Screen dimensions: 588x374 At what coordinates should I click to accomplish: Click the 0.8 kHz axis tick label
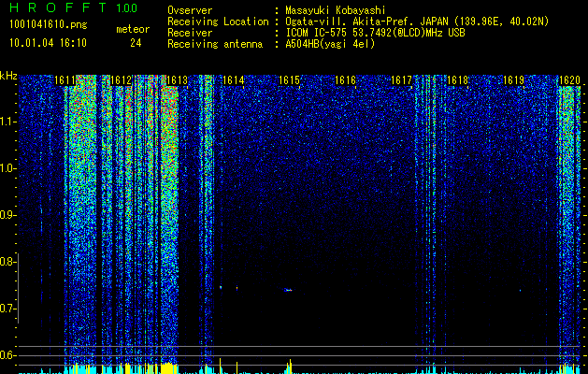coord(7,262)
